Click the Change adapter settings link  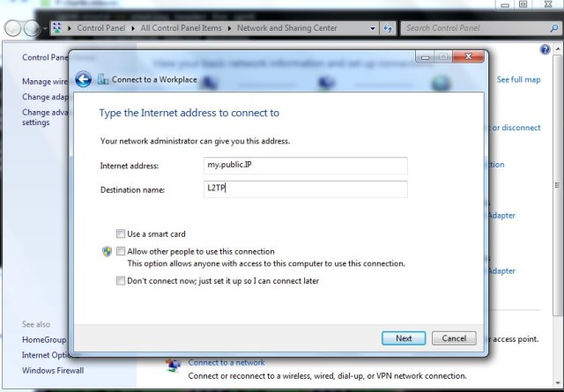pyautogui.click(x=45, y=97)
